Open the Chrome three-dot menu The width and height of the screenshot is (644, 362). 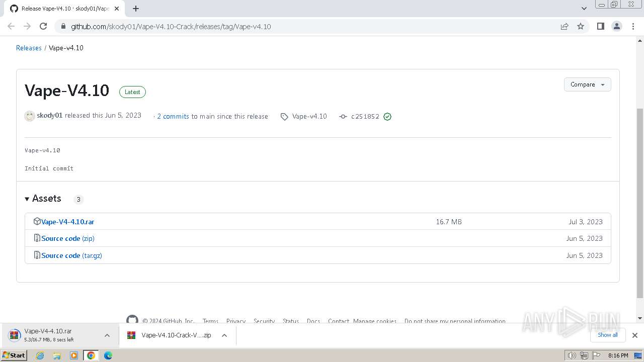click(633, 26)
